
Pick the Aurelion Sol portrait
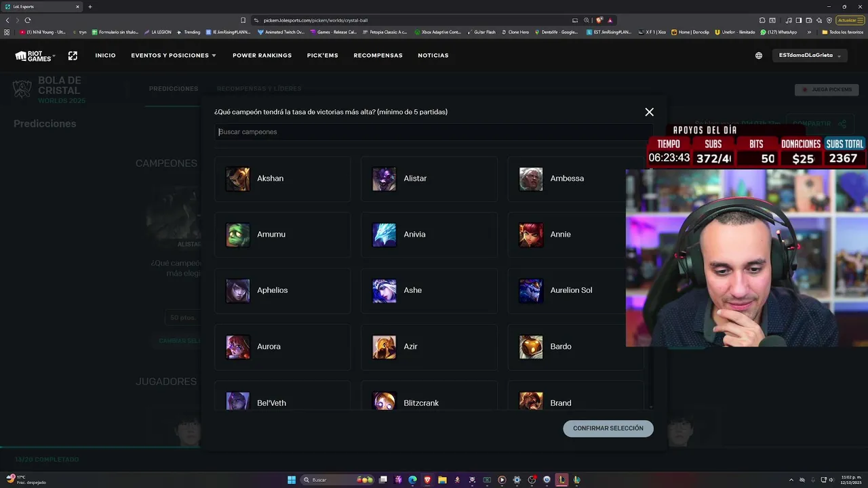[531, 291]
